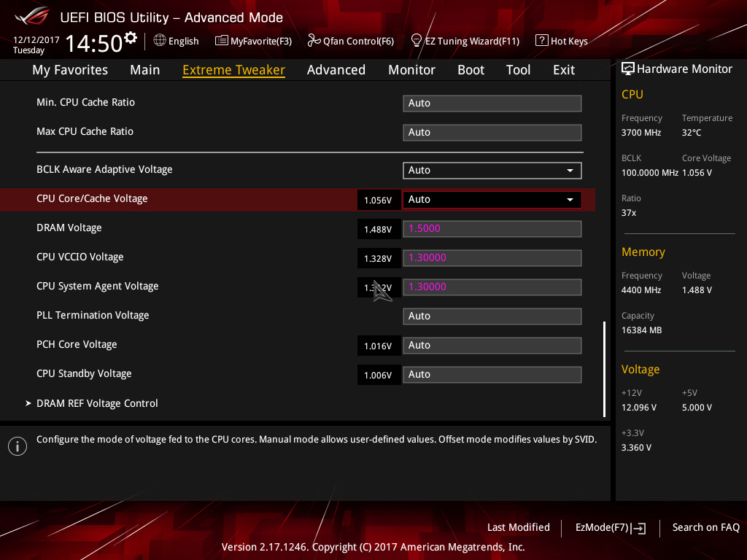
Task: Click the settings list scrollbar
Action: coord(604,370)
